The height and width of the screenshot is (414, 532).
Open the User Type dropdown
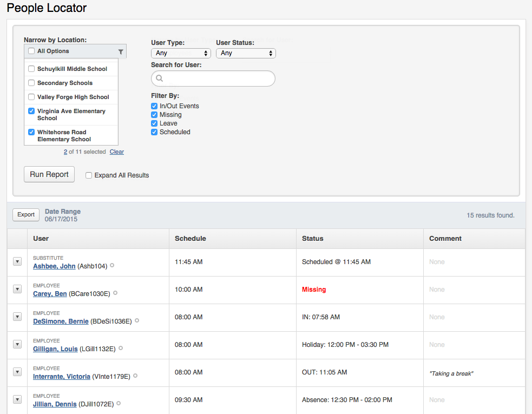[181, 53]
